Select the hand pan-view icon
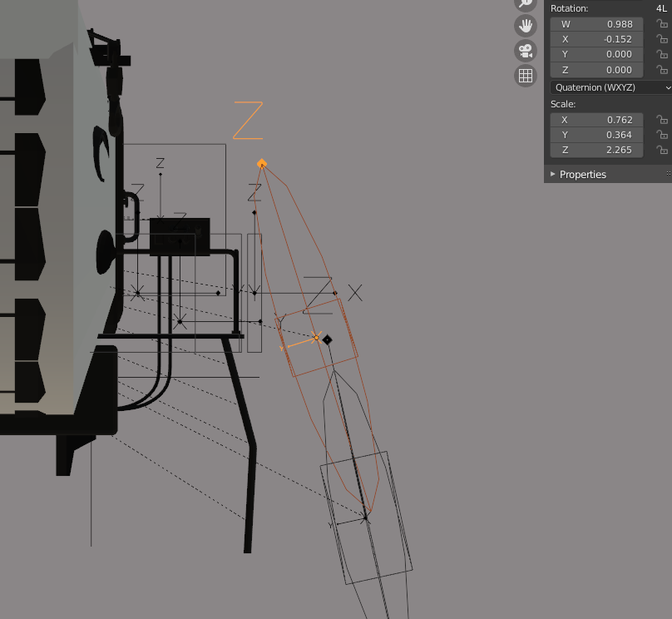672x619 pixels. point(525,26)
